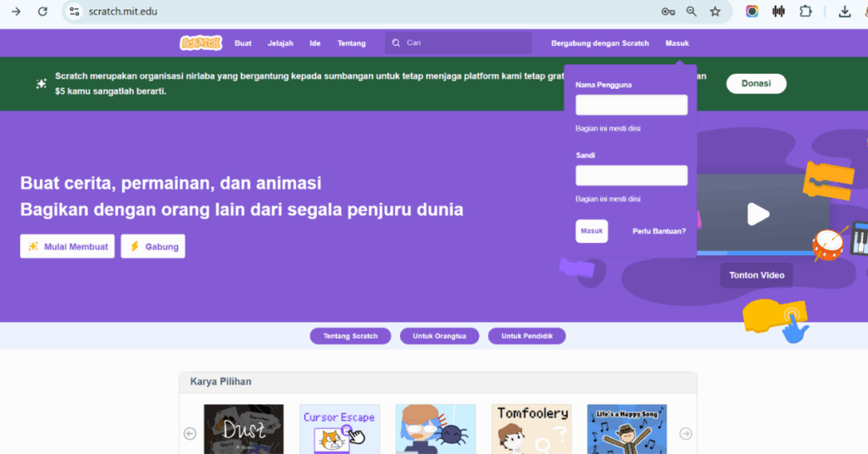Click the Sandi password field
Screen dimensions: 868x454
coord(632,175)
